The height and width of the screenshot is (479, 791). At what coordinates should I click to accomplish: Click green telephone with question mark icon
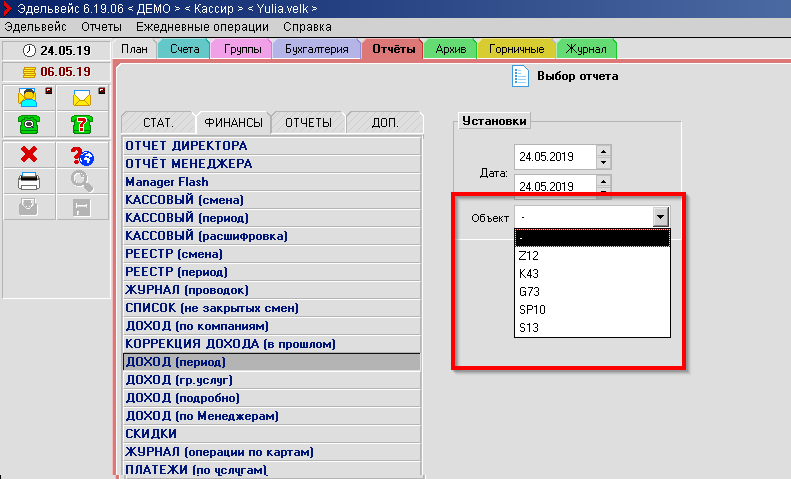tap(82, 124)
